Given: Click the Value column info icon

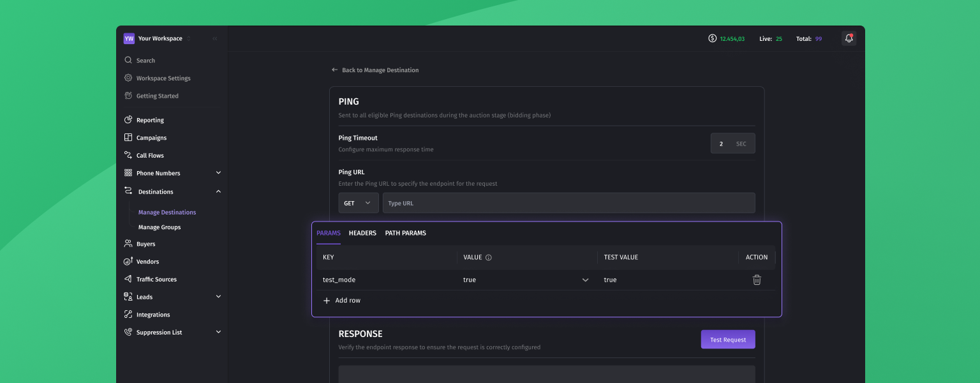Looking at the screenshot, I should 489,258.
